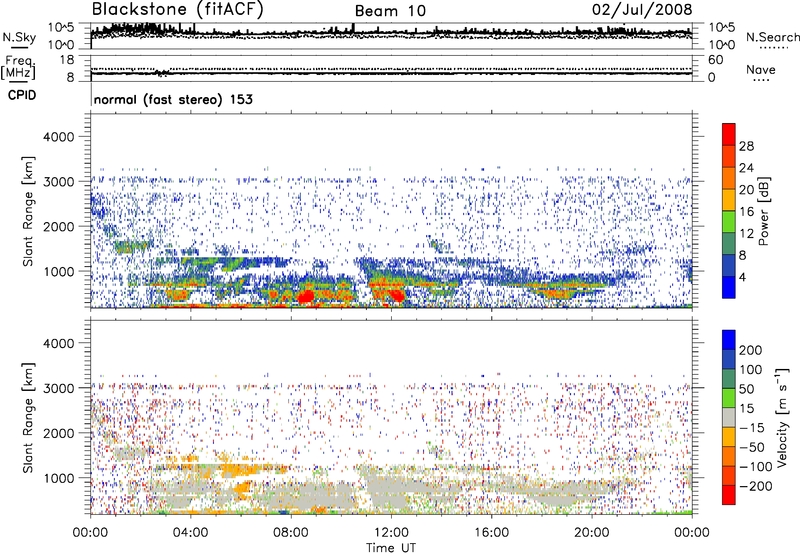The image size is (800, 554).
Task: Click the orange velocity patch near 05:00 at 1200 km
Action: [240, 468]
